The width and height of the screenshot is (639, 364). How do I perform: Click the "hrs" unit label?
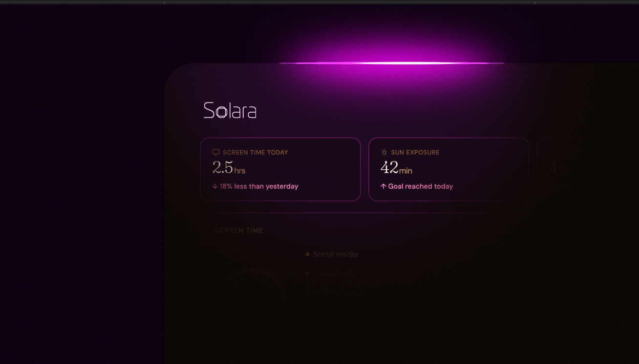pyautogui.click(x=240, y=171)
